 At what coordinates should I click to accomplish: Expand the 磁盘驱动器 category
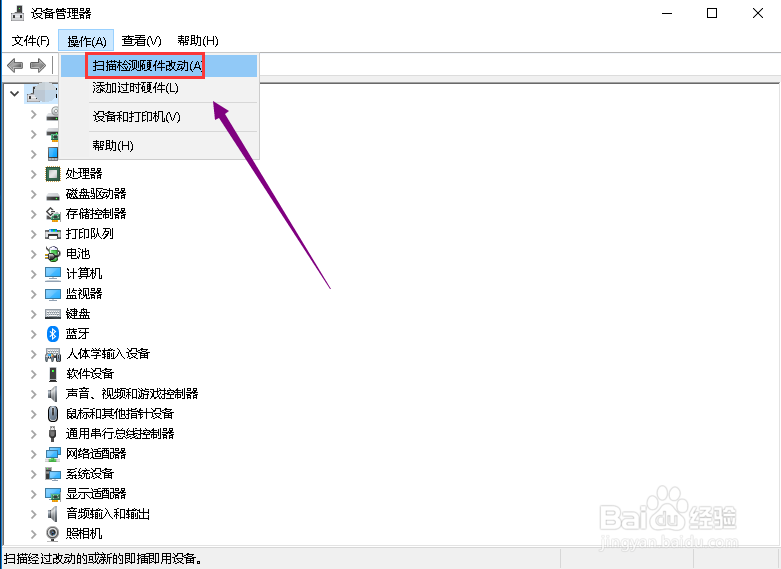pyautogui.click(x=33, y=194)
